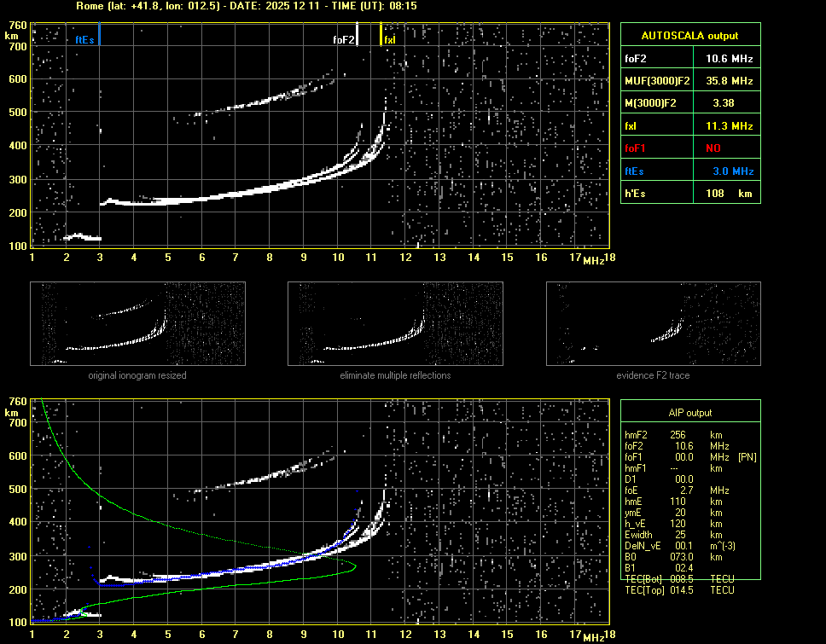Click the MUF(3000)F2 35.8 MHz value
826x644 pixels.
(x=729, y=81)
